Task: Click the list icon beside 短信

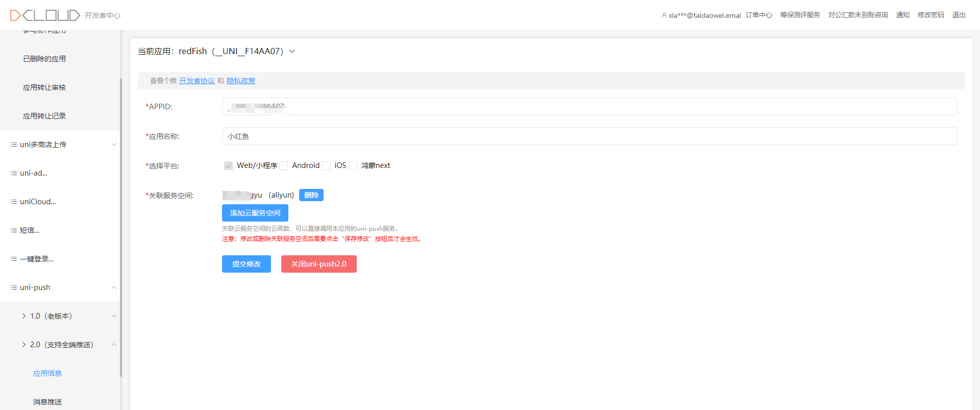Action: point(14,230)
